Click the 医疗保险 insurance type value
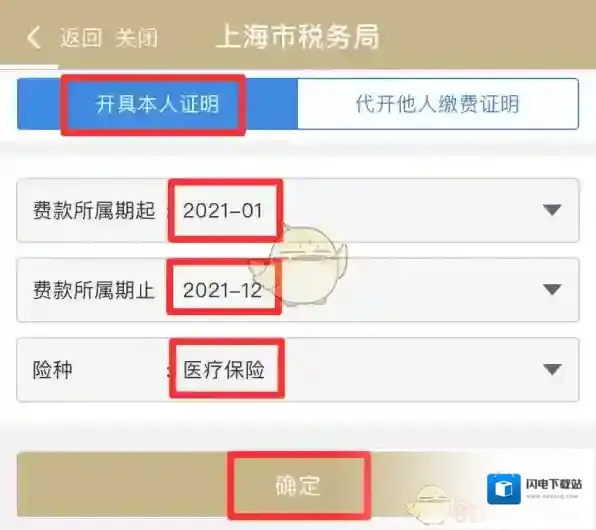This screenshot has width=596, height=530. [x=224, y=370]
